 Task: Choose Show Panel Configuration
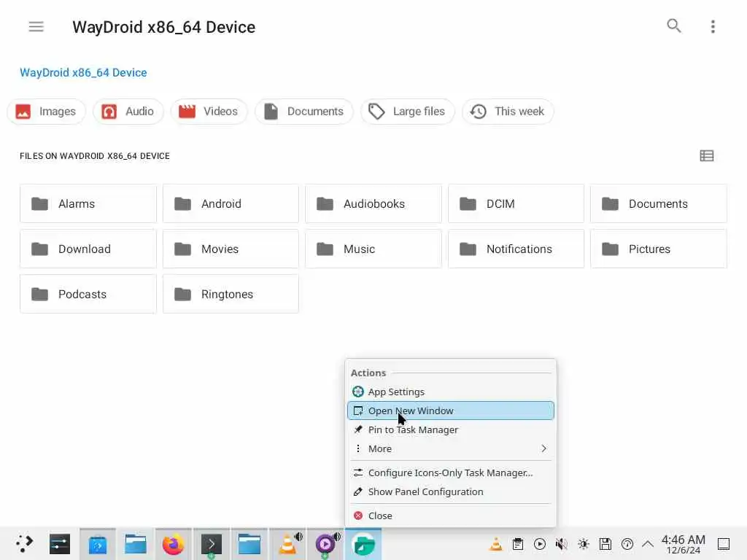tap(451, 492)
